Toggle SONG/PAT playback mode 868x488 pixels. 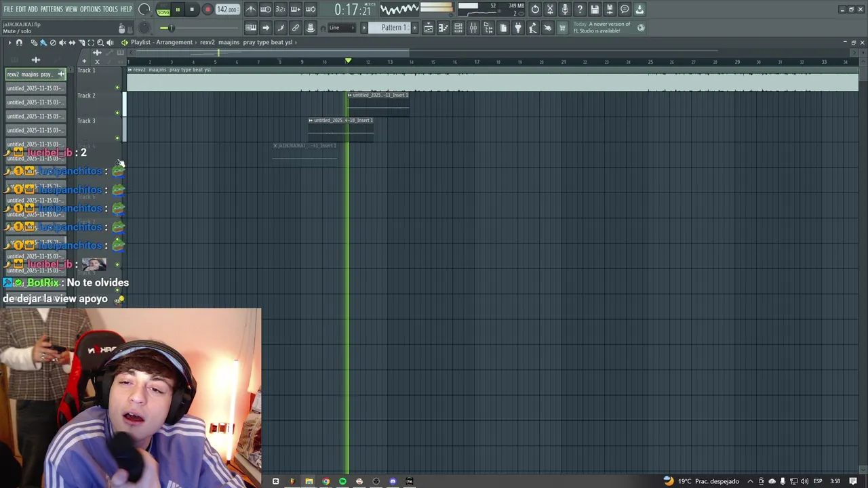(x=163, y=10)
